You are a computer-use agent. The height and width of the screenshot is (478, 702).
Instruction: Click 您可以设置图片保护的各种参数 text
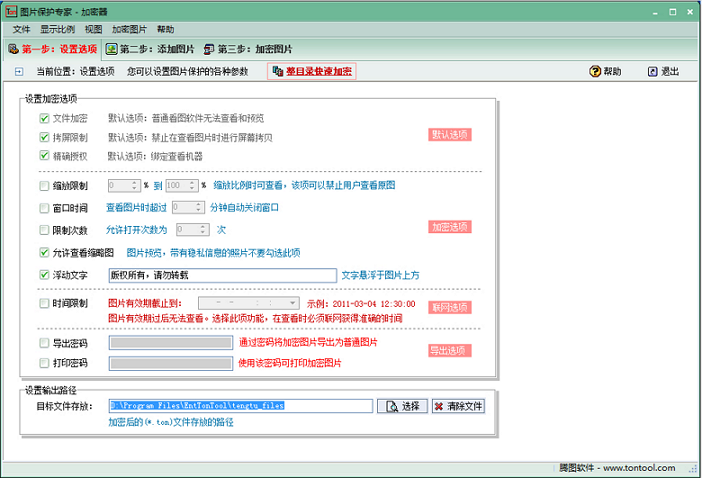click(x=188, y=72)
